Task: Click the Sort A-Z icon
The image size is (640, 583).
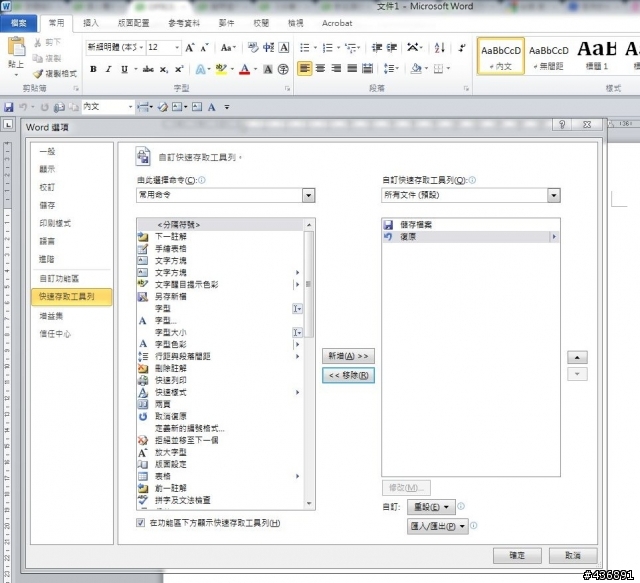Action: click(440, 48)
